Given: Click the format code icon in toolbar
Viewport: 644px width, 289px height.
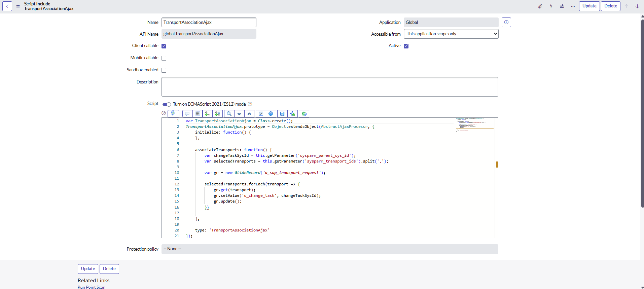Looking at the screenshot, I should tap(198, 114).
